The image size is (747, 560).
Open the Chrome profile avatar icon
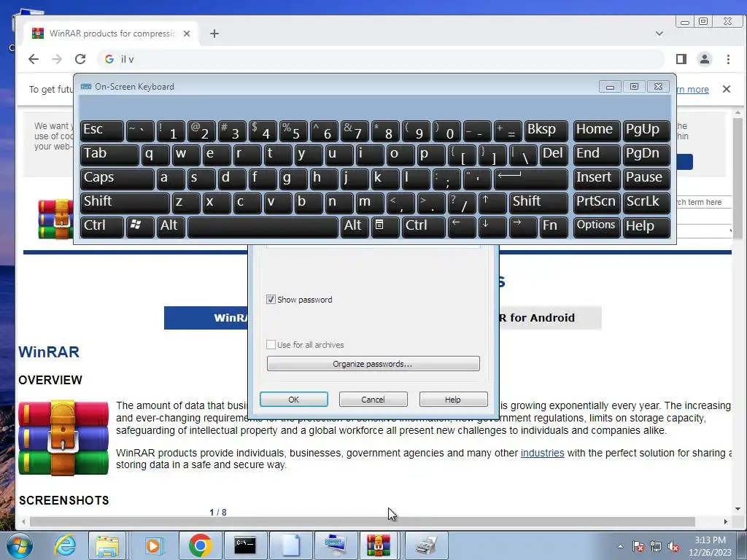(705, 59)
